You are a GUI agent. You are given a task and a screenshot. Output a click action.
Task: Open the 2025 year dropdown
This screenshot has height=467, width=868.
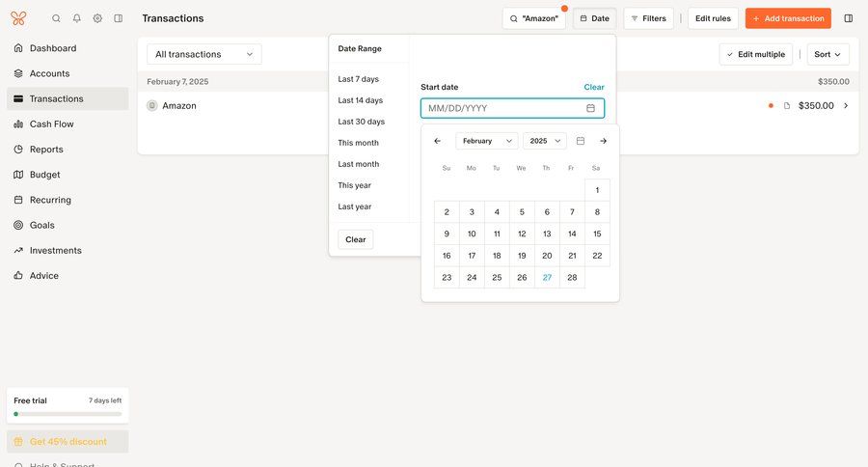(545, 141)
